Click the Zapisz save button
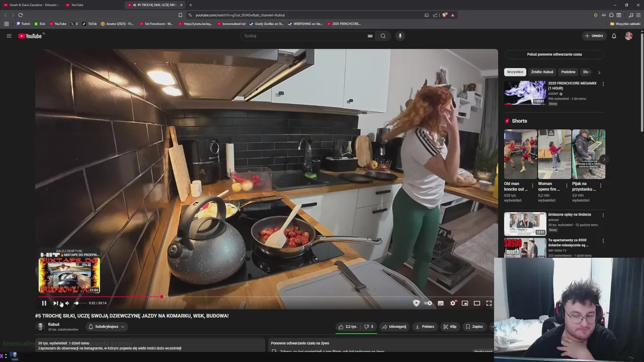 click(474, 326)
